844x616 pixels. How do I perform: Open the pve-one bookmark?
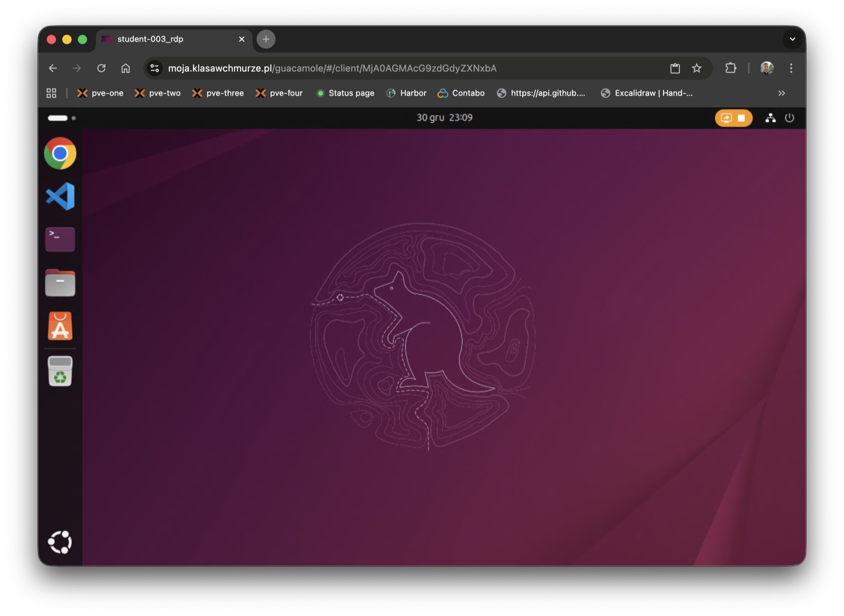[x=100, y=93]
